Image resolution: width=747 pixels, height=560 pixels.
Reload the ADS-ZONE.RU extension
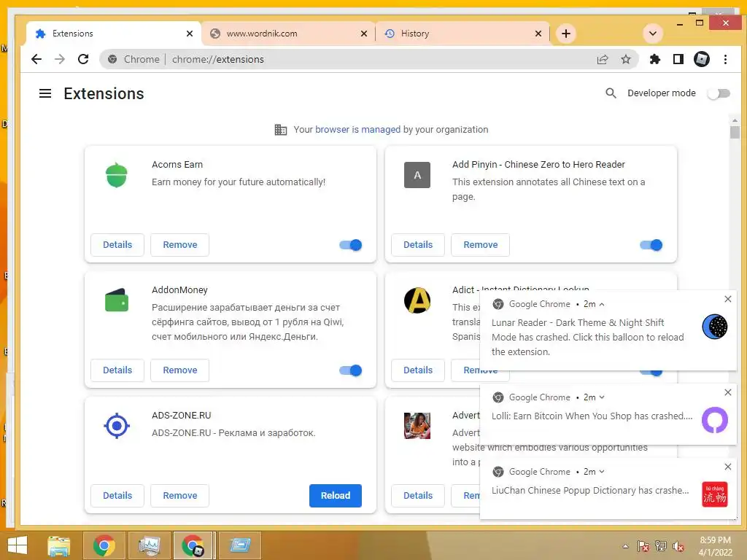point(336,496)
